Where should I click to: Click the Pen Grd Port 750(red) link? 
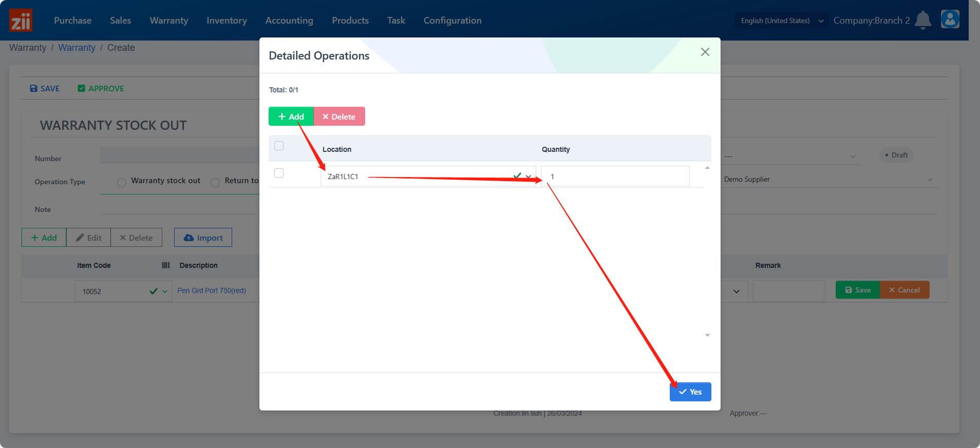pyautogui.click(x=212, y=290)
